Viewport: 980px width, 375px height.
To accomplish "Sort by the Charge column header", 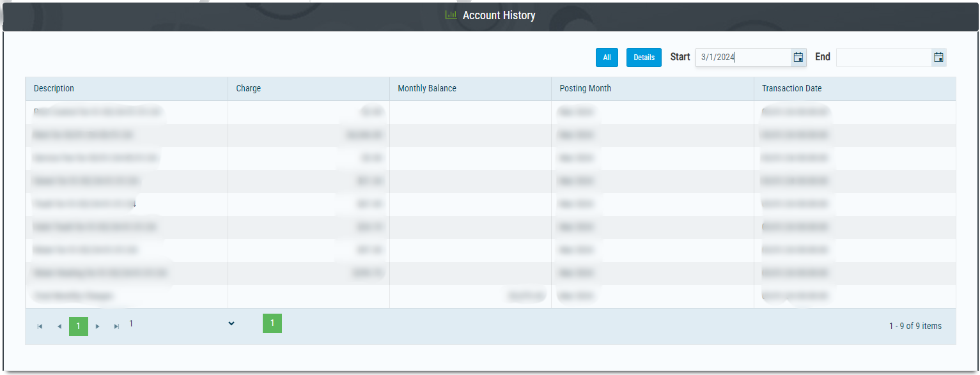I will coord(248,88).
